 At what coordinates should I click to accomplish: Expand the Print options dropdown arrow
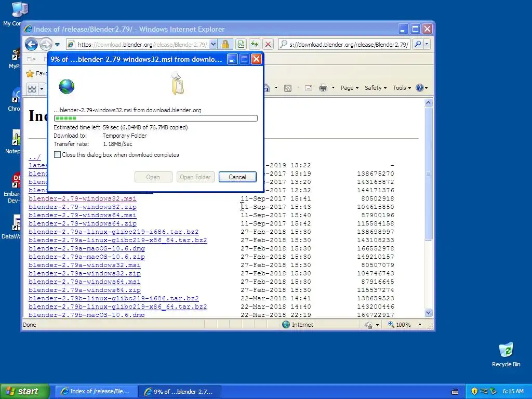tap(333, 88)
